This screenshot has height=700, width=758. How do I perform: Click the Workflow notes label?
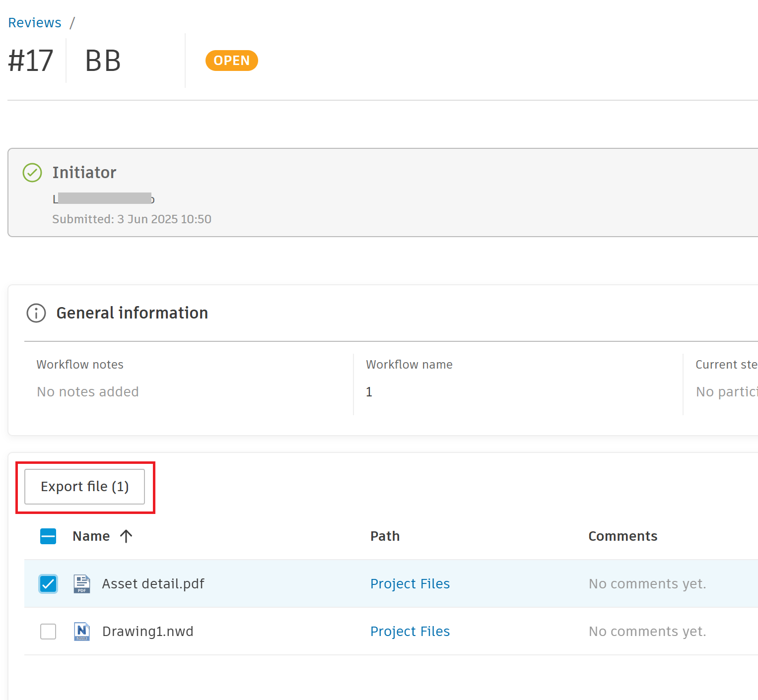coord(80,365)
